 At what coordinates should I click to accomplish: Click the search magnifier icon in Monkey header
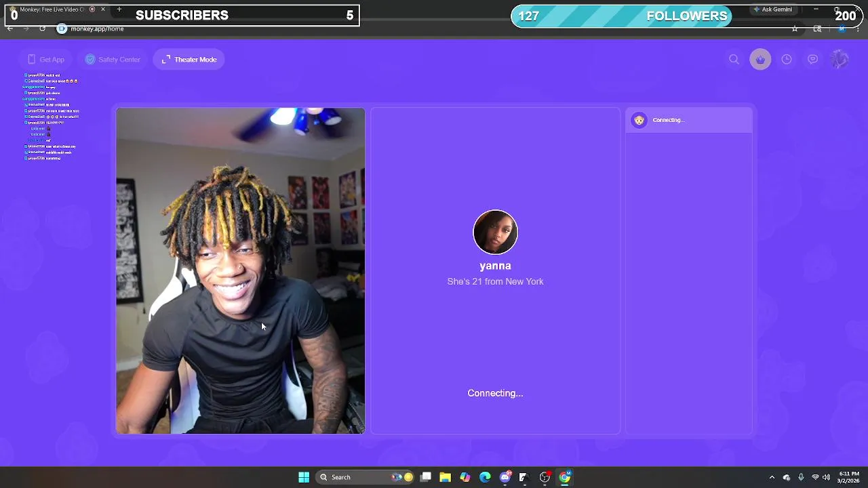734,60
